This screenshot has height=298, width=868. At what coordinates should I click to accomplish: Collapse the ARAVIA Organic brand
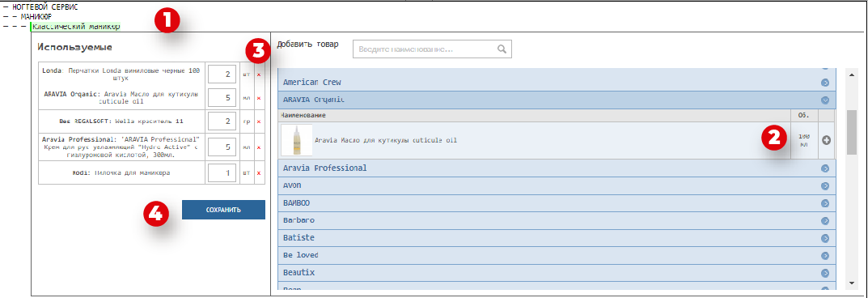(x=825, y=100)
